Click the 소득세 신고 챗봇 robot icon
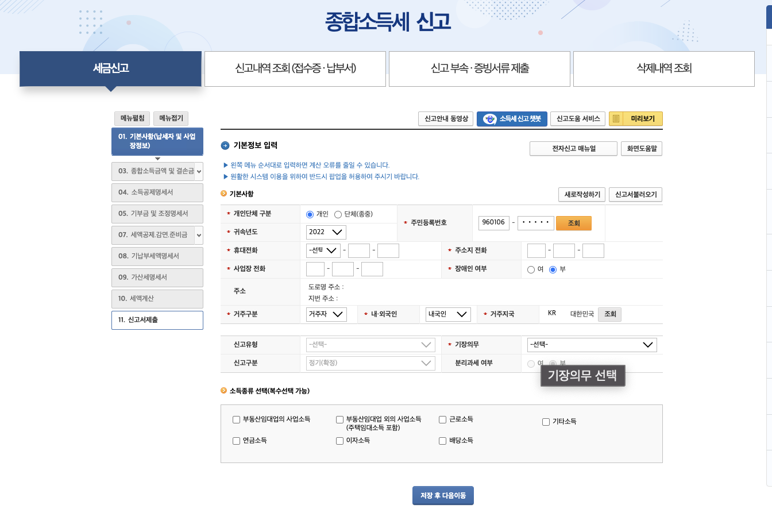The width and height of the screenshot is (772, 532). [x=489, y=119]
